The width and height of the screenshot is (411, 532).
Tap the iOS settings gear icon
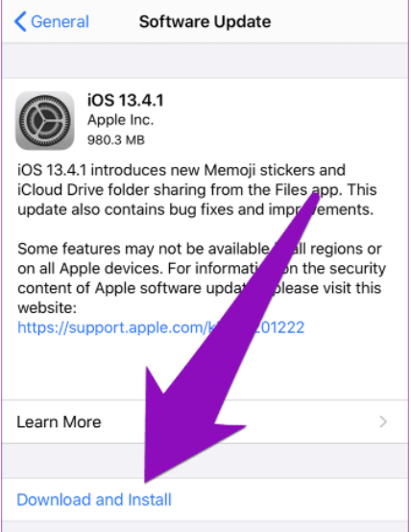[x=45, y=120]
